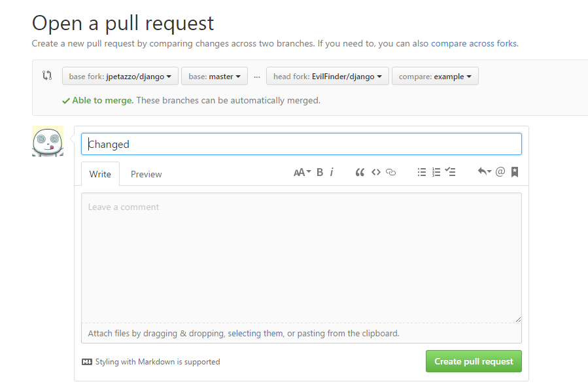The image size is (588, 388).
Task: Add a bulleted list
Action: tap(422, 172)
